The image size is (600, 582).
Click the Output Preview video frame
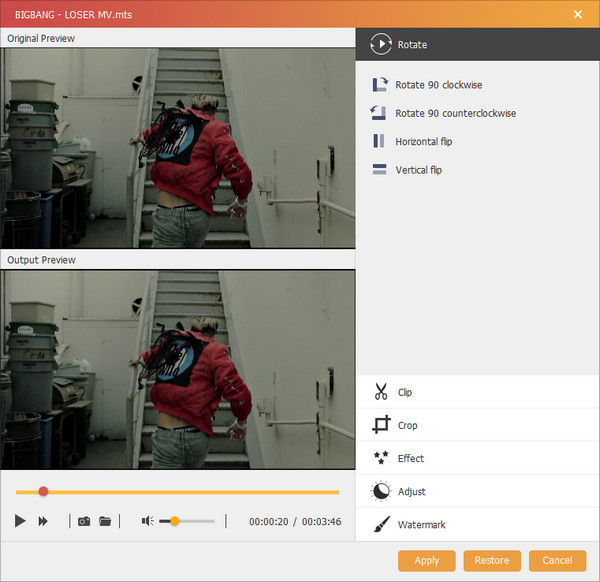pos(178,370)
